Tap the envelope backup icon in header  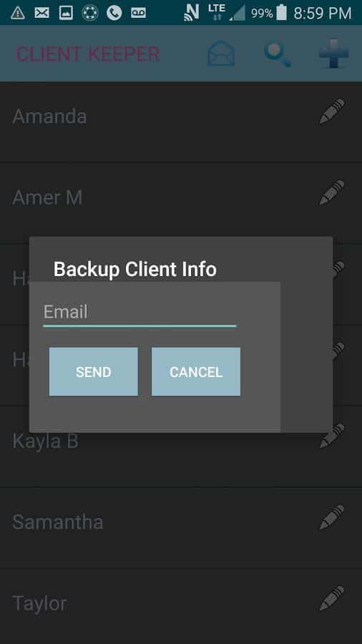[221, 54]
